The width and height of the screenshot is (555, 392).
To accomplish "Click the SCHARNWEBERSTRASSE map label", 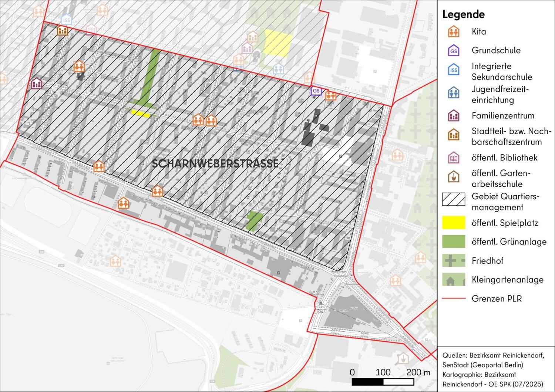I will click(x=216, y=163).
